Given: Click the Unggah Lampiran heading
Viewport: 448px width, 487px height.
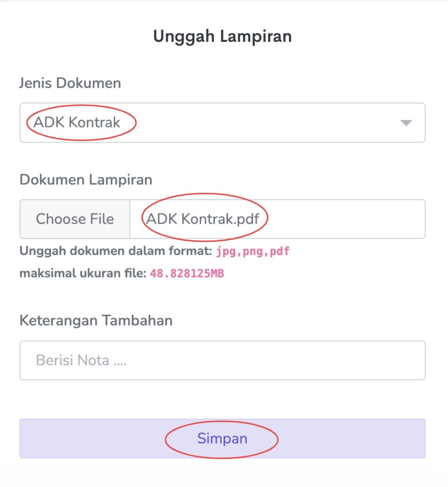Looking at the screenshot, I should [x=223, y=36].
